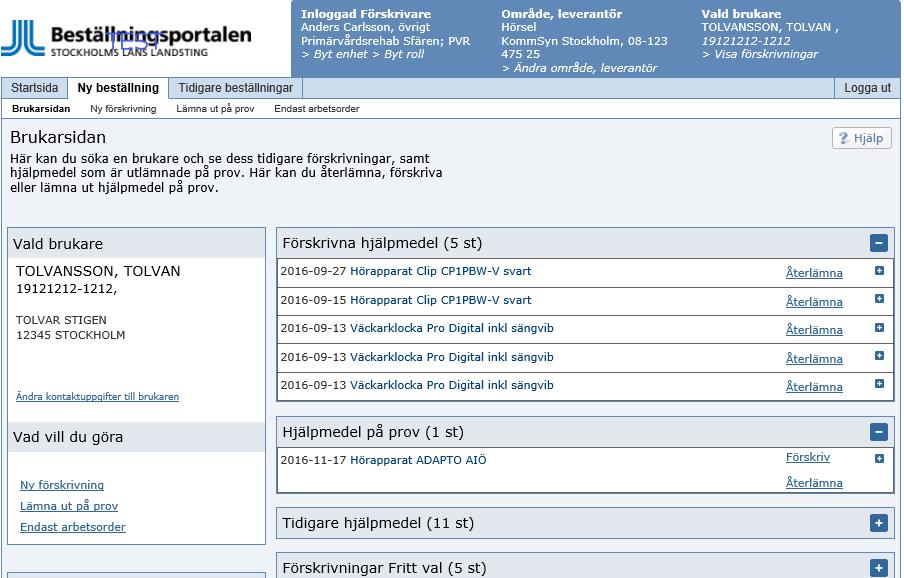Go to the Startsida tab
The image size is (904, 578).
tap(35, 88)
